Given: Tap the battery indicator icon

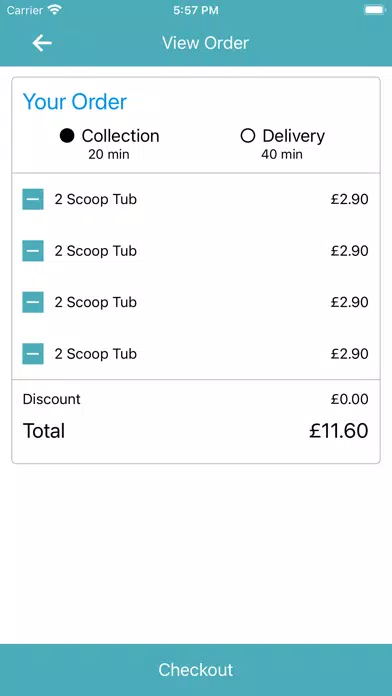Looking at the screenshot, I should (x=375, y=10).
